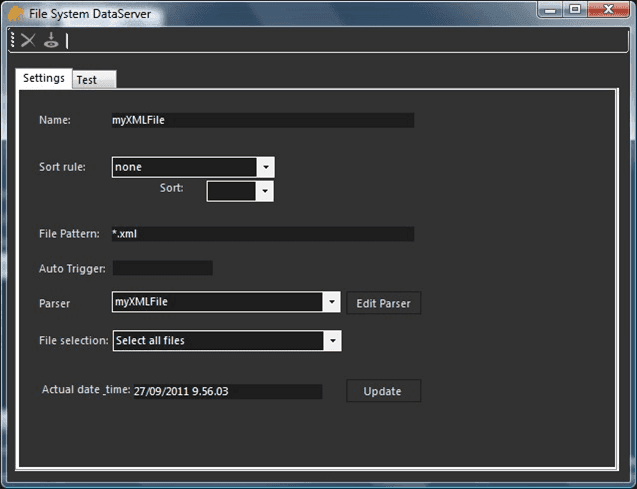
Task: Open the Parser dropdown arrow
Action: [332, 302]
